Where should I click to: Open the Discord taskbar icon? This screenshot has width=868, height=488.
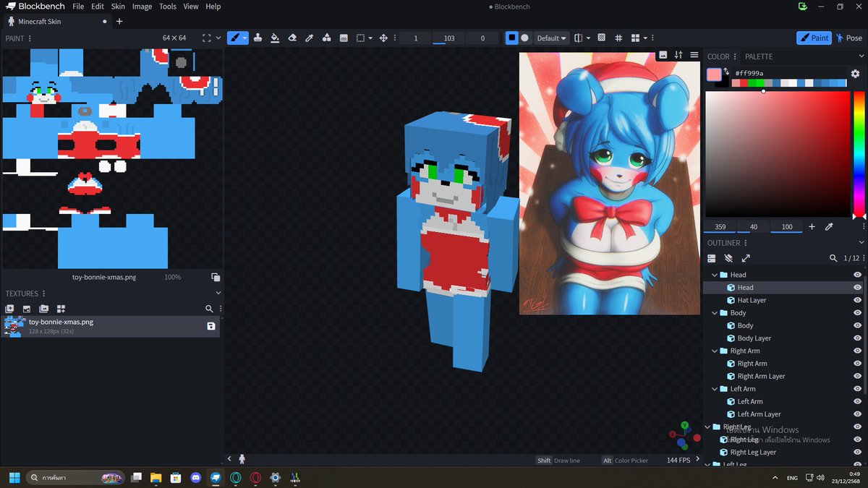click(195, 478)
